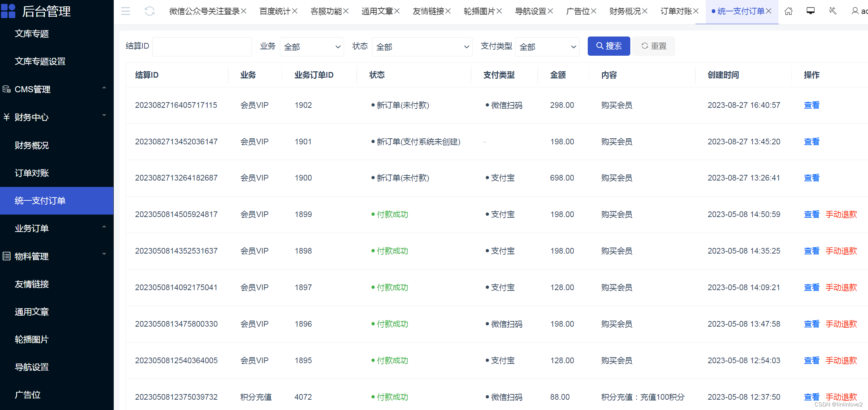Click the 结算ID cell 2023050814352531637

click(x=176, y=251)
